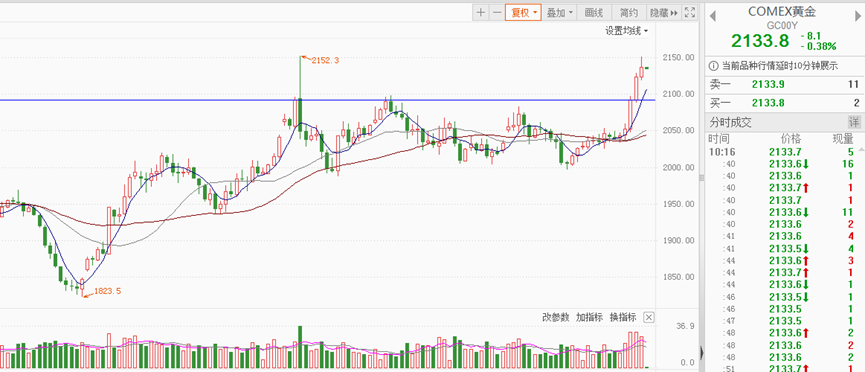Viewport: 865px width, 372px height.
Task: Open the 叠加 overlay dropdown
Action: (x=560, y=13)
